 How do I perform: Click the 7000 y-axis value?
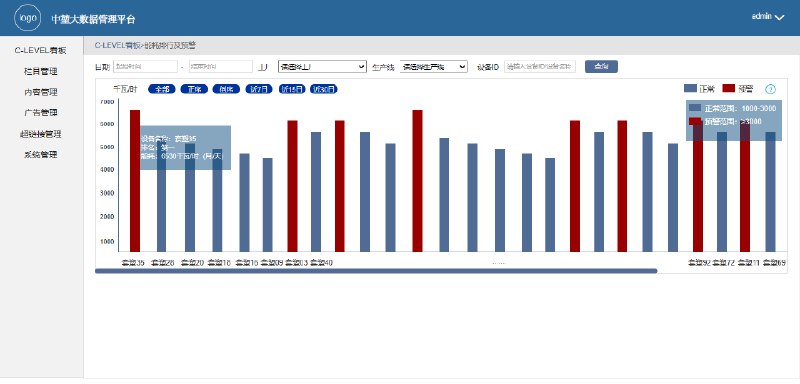(107, 101)
